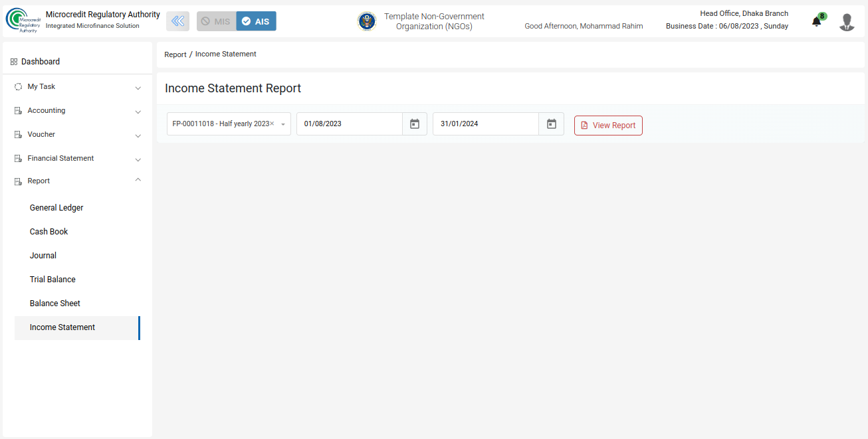Switch to MIS mode
Viewport: 868px width, 439px height.
[x=216, y=21]
